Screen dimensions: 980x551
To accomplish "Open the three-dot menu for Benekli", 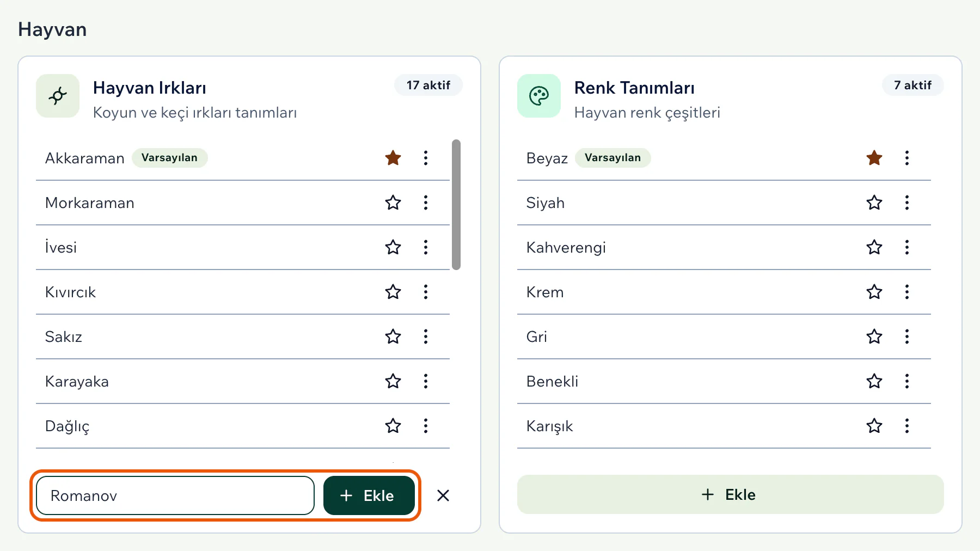I will coord(907,381).
